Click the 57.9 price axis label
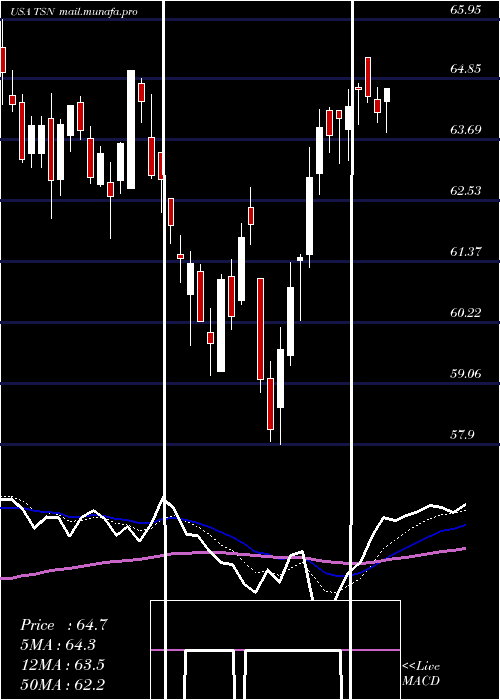 462,435
